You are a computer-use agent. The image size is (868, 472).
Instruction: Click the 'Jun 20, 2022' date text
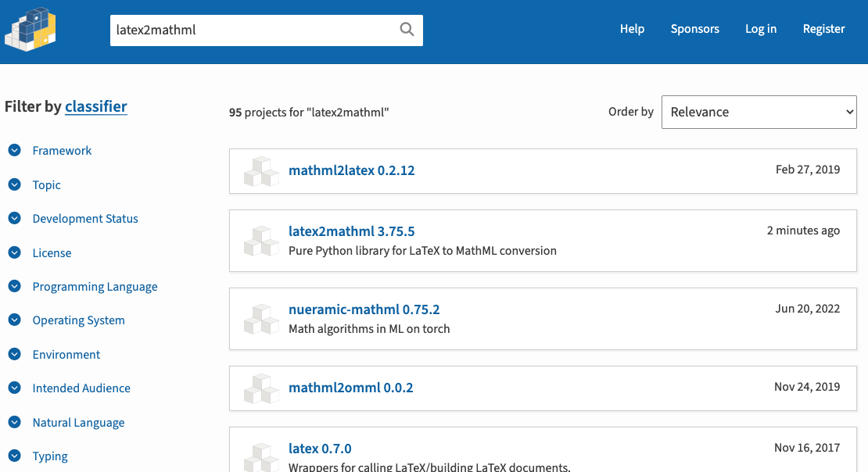(x=808, y=308)
